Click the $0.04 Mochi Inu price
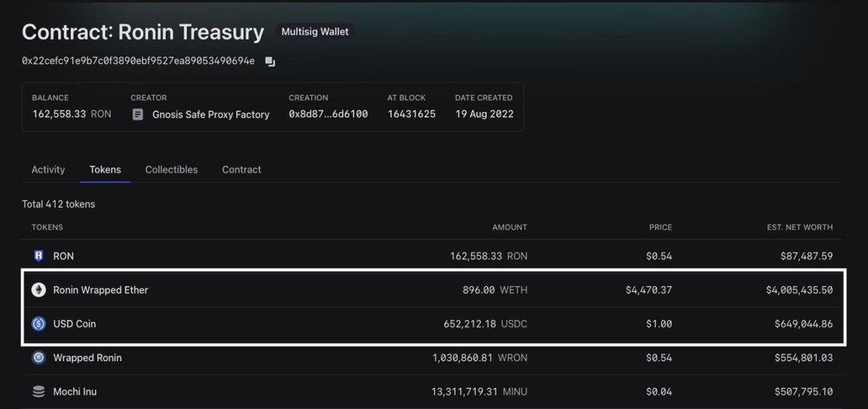Viewport: 868px width, 409px height. point(659,392)
